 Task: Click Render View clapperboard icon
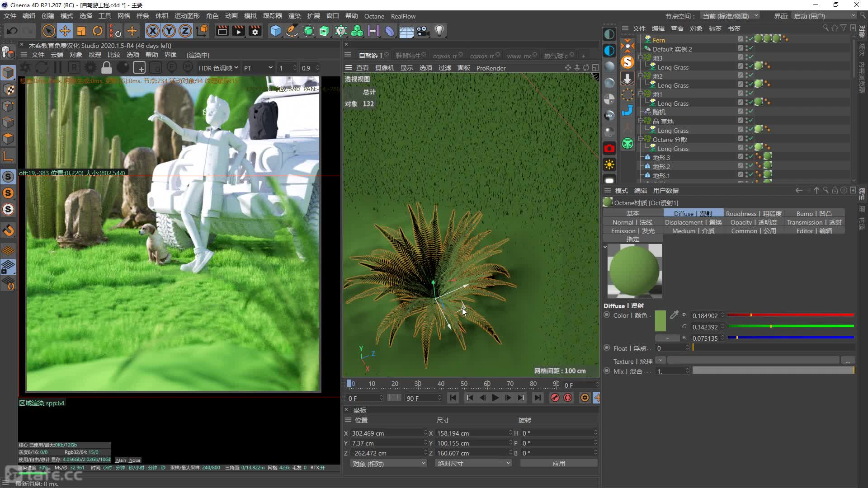pos(222,31)
